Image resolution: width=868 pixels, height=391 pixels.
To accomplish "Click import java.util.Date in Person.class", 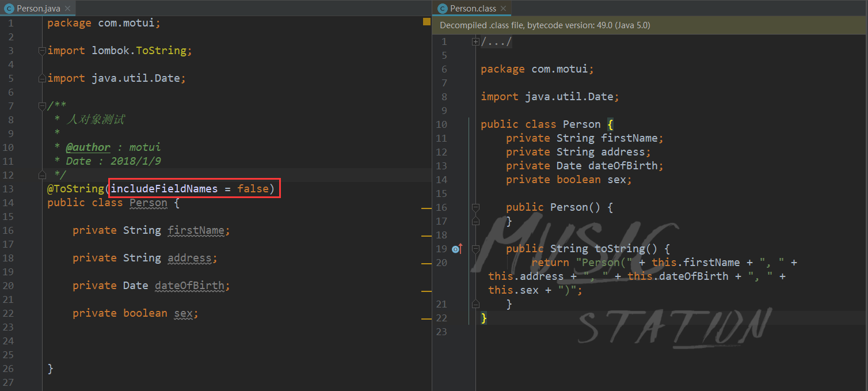I will (x=550, y=97).
